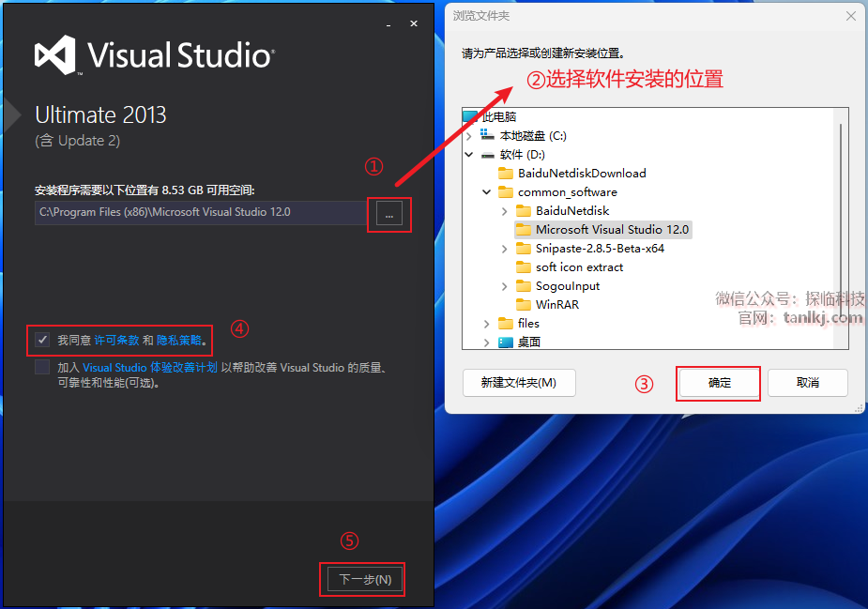Expand the SogouInput folder node

pos(504,286)
